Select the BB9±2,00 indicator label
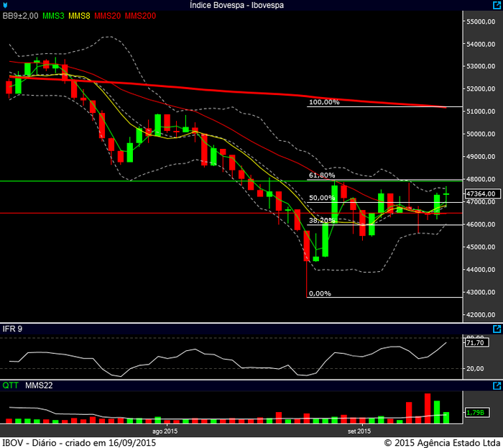Image resolution: width=503 pixels, height=448 pixels. pos(21,16)
